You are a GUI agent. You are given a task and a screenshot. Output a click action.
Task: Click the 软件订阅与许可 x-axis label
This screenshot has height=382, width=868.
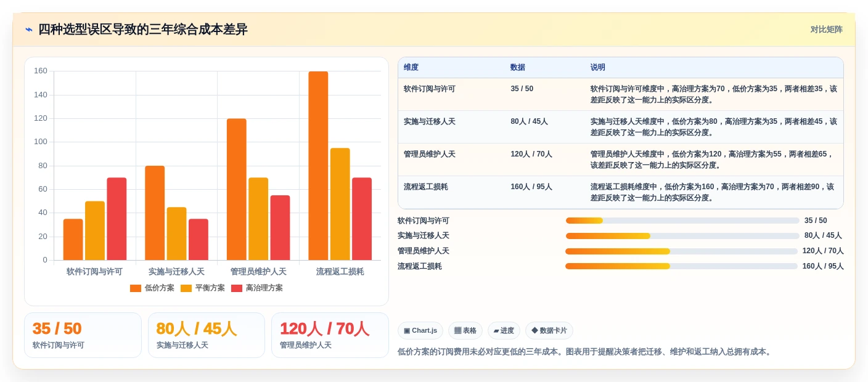94,271
